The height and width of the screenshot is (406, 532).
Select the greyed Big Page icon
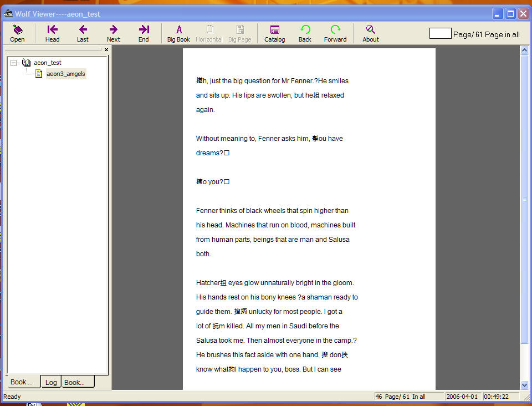(x=239, y=33)
